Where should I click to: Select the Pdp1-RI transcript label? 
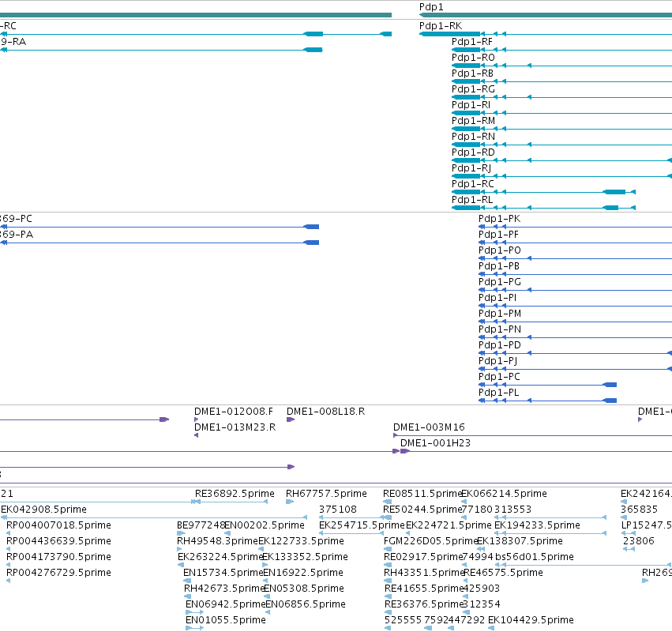471,105
